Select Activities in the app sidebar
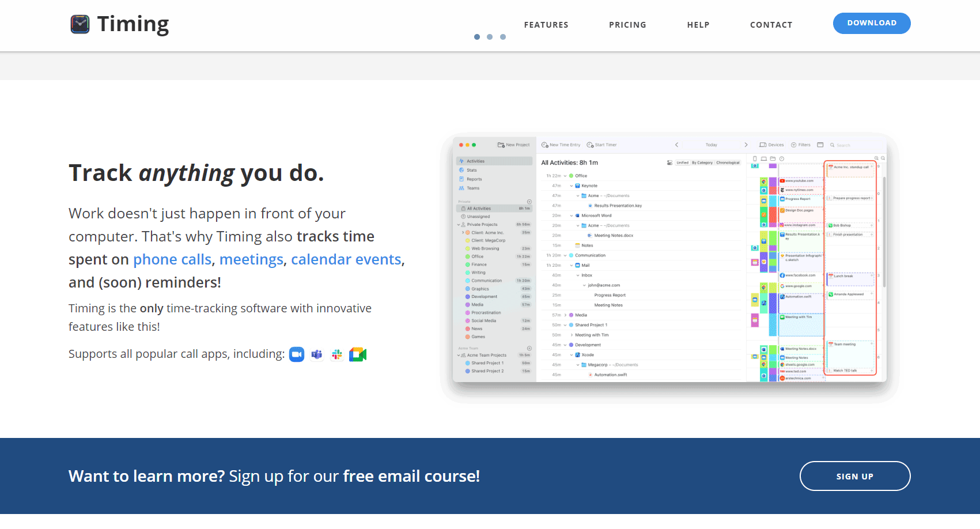 (x=494, y=161)
